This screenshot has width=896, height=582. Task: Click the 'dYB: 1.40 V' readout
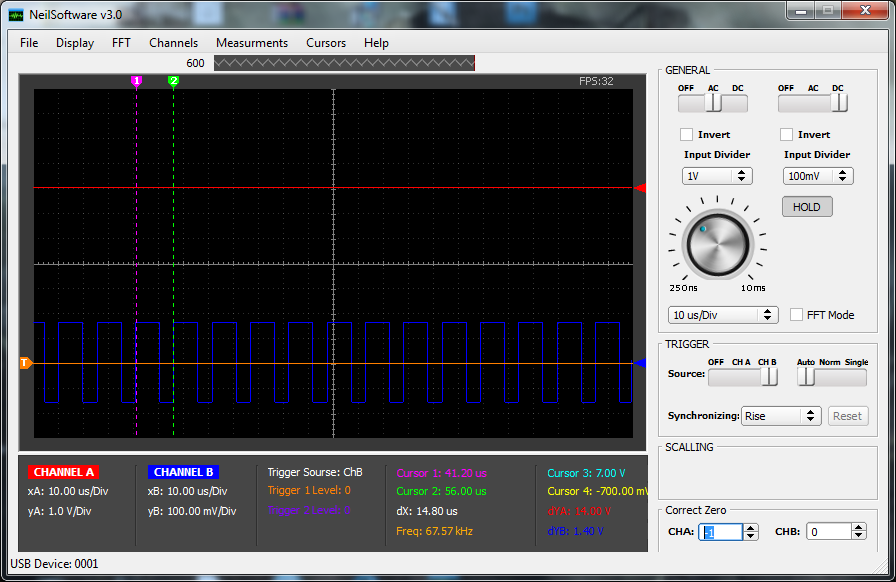[x=575, y=531]
